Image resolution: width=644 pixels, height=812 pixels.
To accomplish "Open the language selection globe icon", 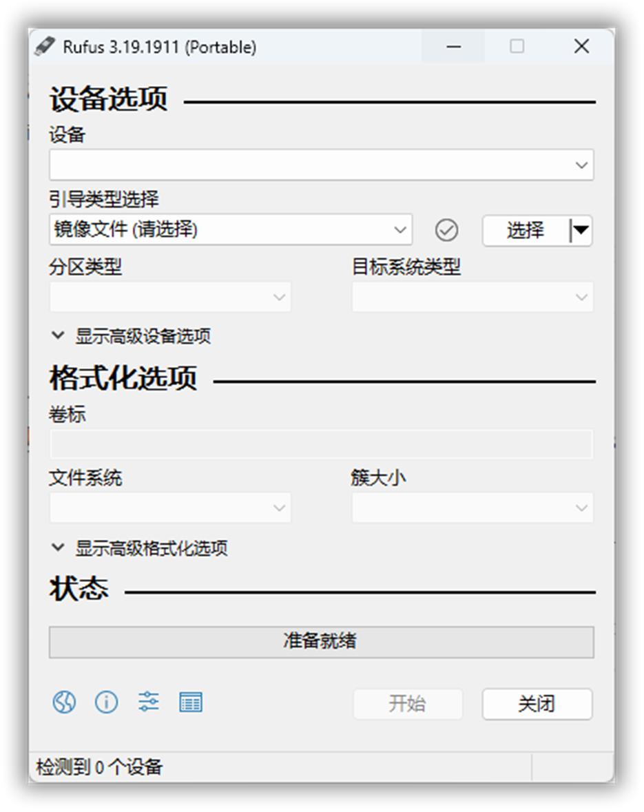I will [63, 702].
